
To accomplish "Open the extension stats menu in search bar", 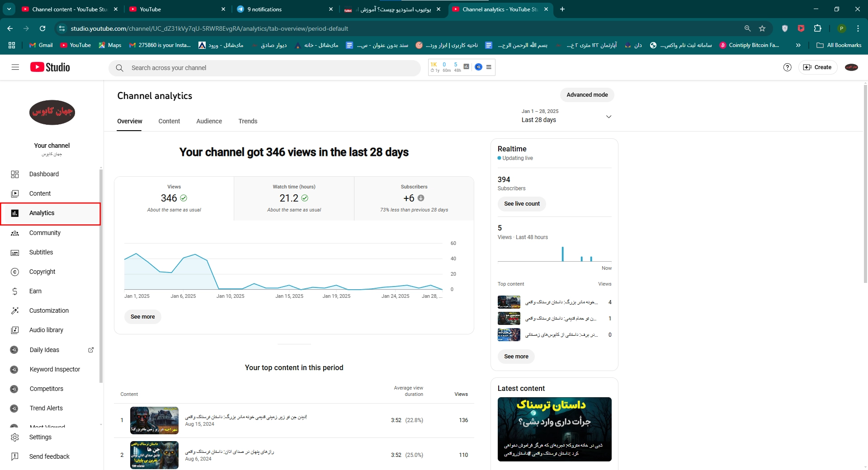I will coord(489,67).
